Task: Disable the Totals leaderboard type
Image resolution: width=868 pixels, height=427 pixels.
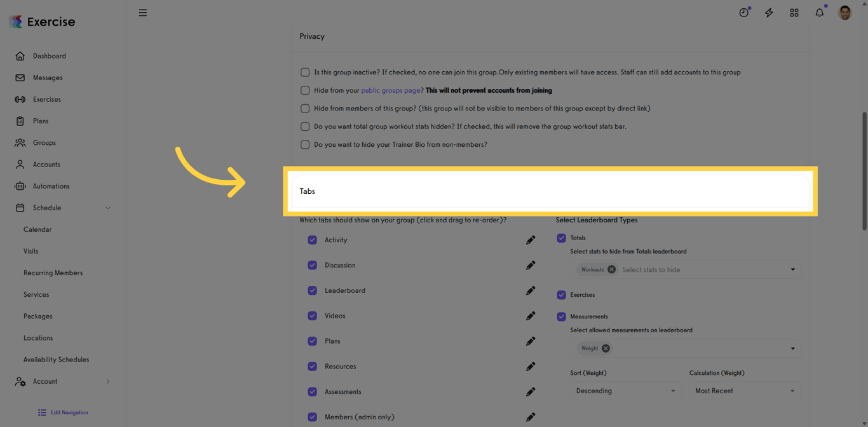Action: pos(561,238)
